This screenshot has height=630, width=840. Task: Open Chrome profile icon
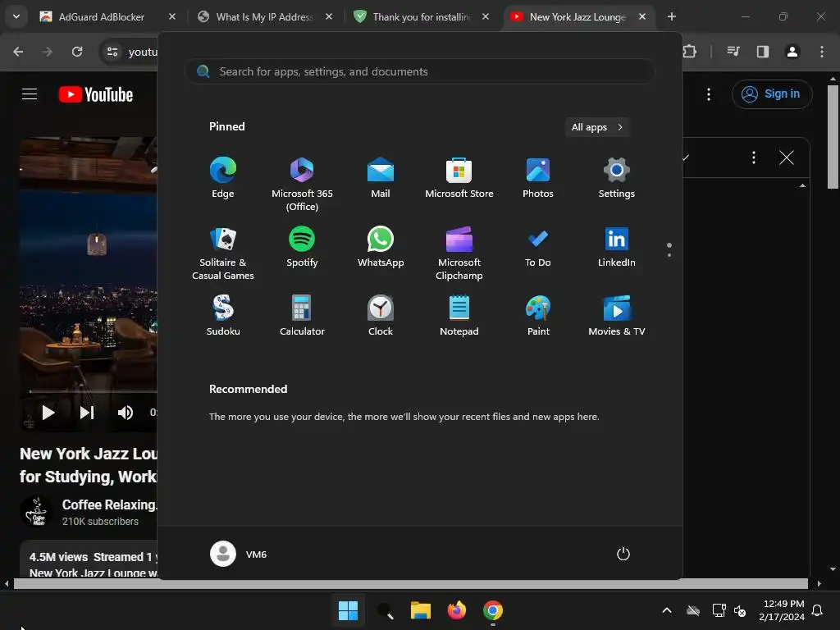pos(792,52)
